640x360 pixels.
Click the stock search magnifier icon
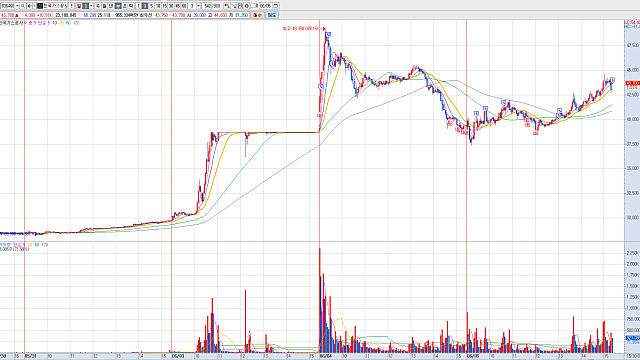(23, 6)
